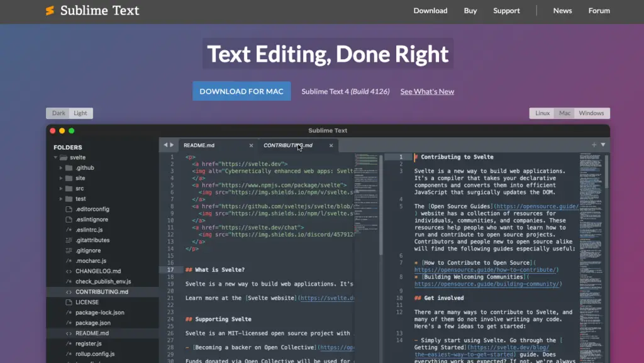The width and height of the screenshot is (644, 363).
Task: Click the register.js file icon
Action: (x=69, y=343)
